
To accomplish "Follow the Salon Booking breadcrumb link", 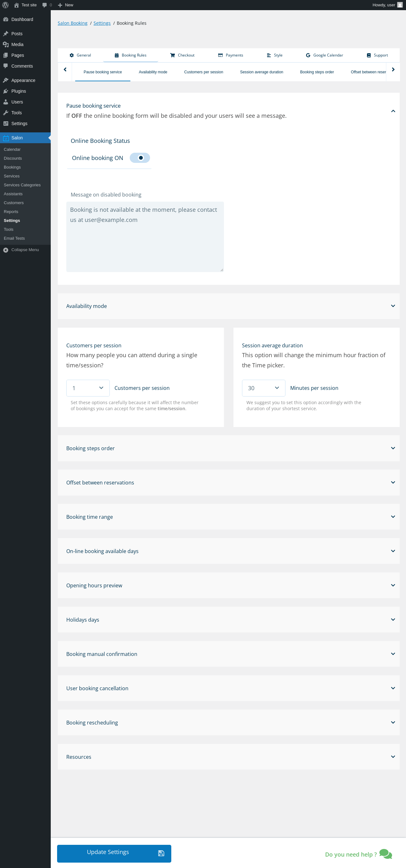I will coord(72,23).
